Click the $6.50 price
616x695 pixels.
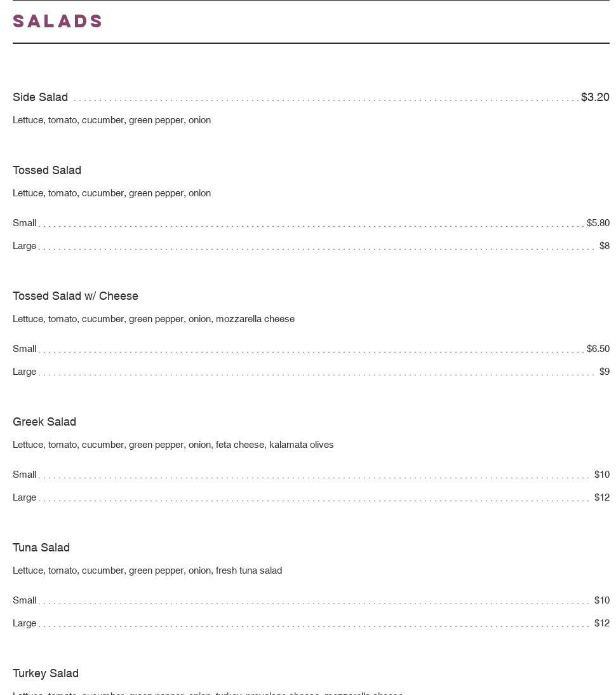click(x=598, y=349)
